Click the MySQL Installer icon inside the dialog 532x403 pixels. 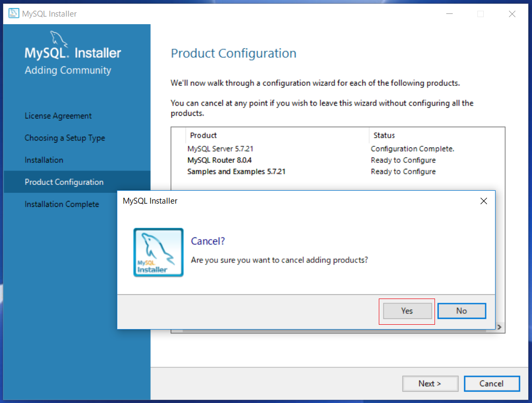[158, 252]
